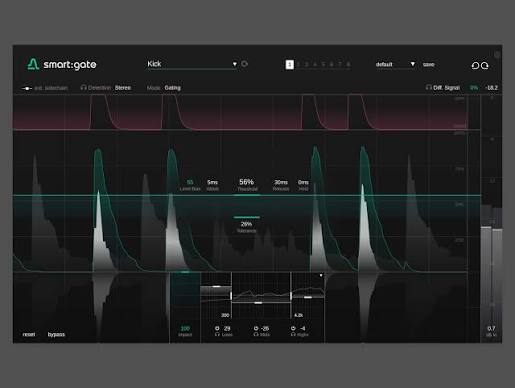
Task: Click the green tolerance line handle
Action: (247, 217)
